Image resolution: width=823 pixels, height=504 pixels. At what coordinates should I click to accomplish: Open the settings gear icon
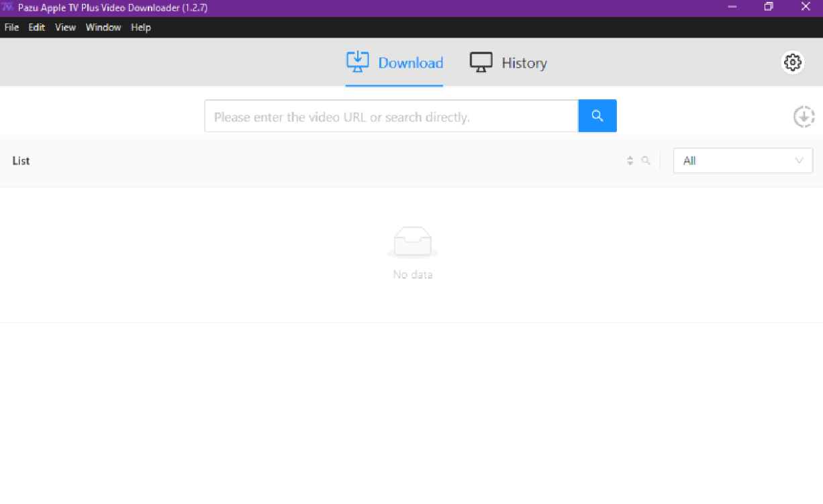[x=793, y=62]
